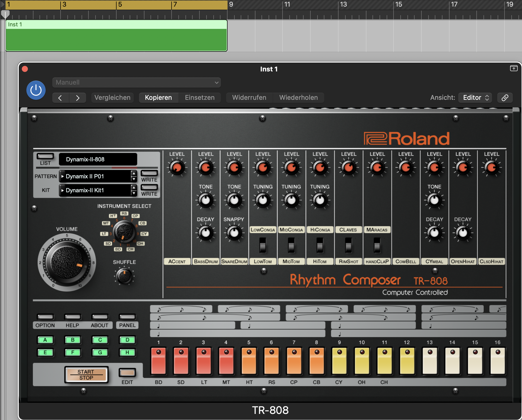
Task: Click the window expand icon top right
Action: coord(514,68)
